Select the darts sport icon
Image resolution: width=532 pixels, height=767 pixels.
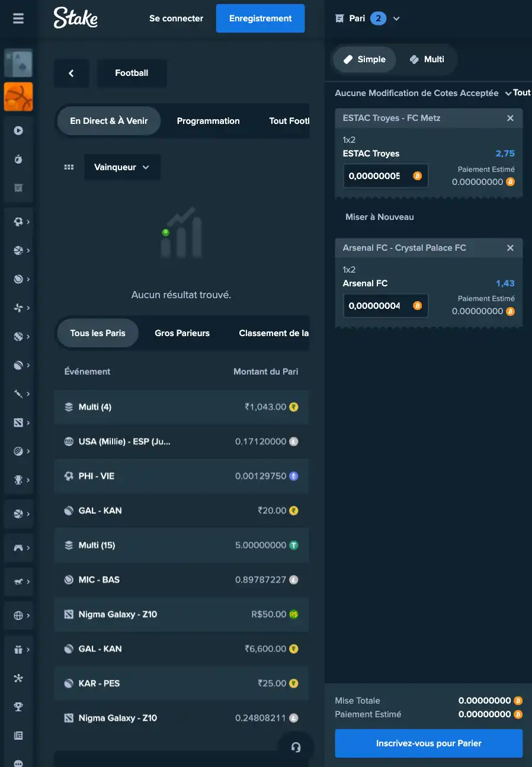tap(18, 394)
